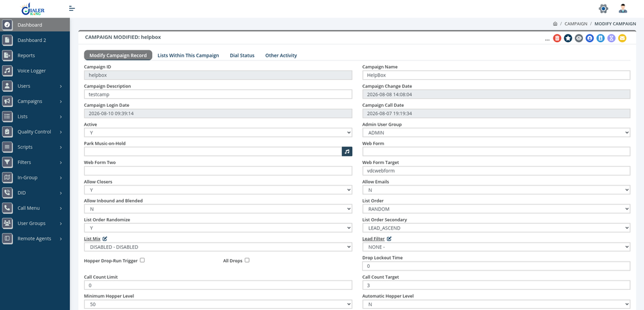The width and height of the screenshot is (644, 310).
Task: Open In-Group in the sidebar menu
Action: (35, 177)
